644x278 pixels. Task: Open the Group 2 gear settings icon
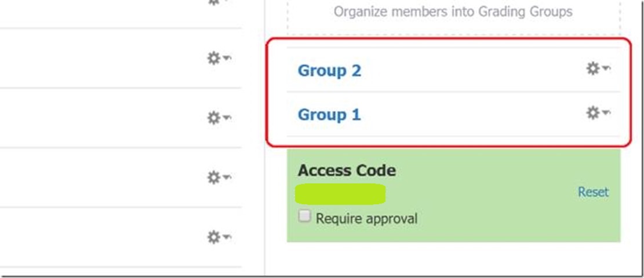(x=592, y=69)
